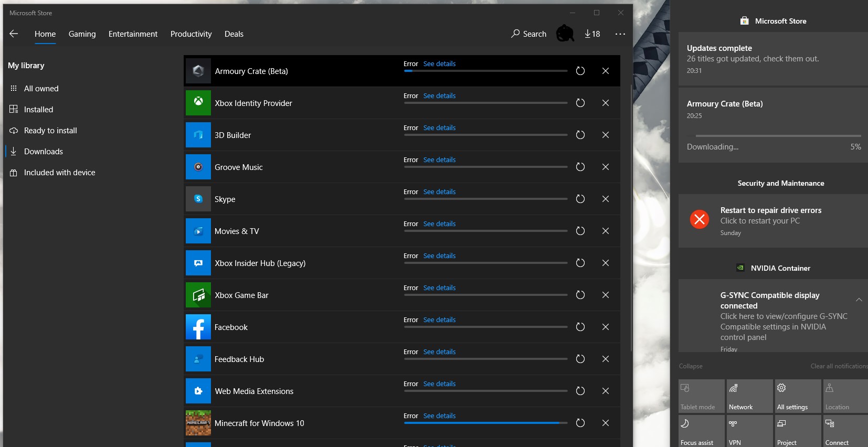
Task: Toggle the VPN quick action tile
Action: pyautogui.click(x=749, y=431)
